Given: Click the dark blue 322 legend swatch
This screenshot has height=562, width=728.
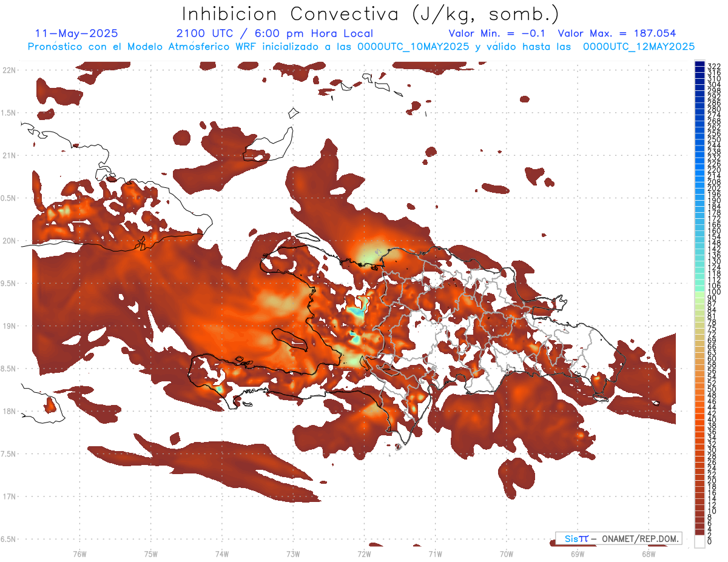Looking at the screenshot, I should 700,65.
